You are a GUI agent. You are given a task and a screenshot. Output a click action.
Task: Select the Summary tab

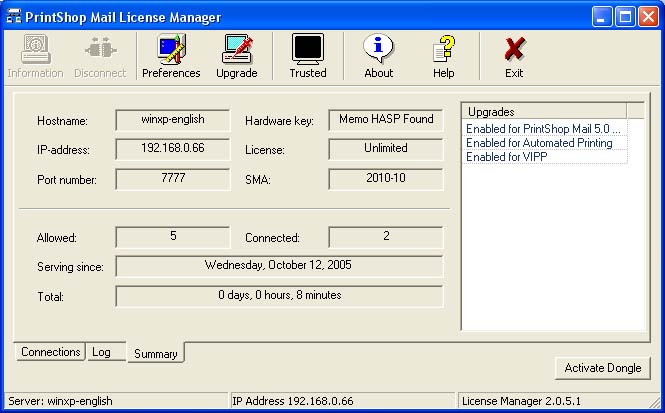point(156,353)
